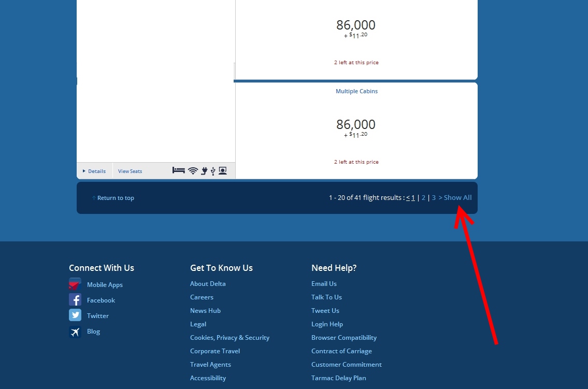This screenshot has height=389, width=588.
Task: Click the Twitter bird icon
Action: 75,315
